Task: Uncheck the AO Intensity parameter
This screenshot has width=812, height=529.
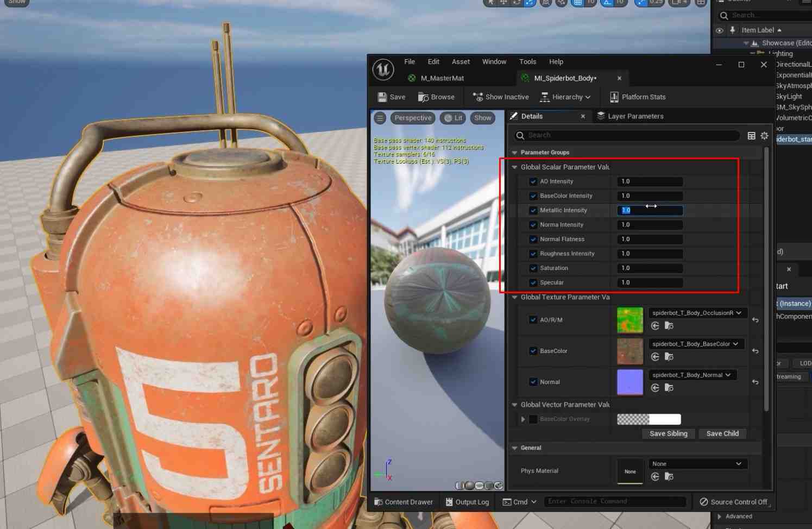Action: [533, 181]
